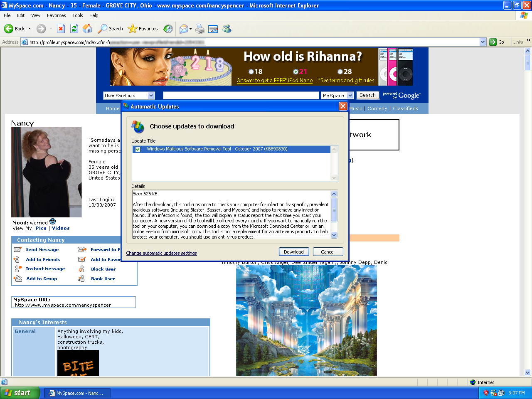Click network monitors tray icon
The image size is (532, 399).
coord(501,393)
